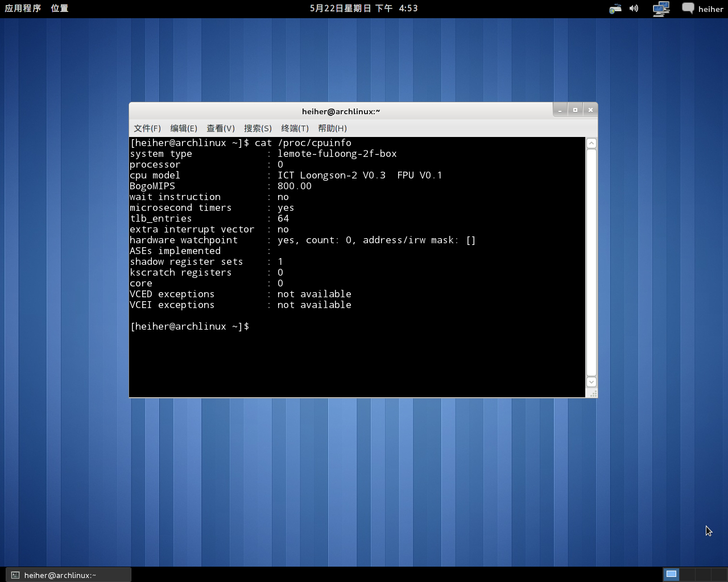Switch to the fourth workspace

[719, 575]
